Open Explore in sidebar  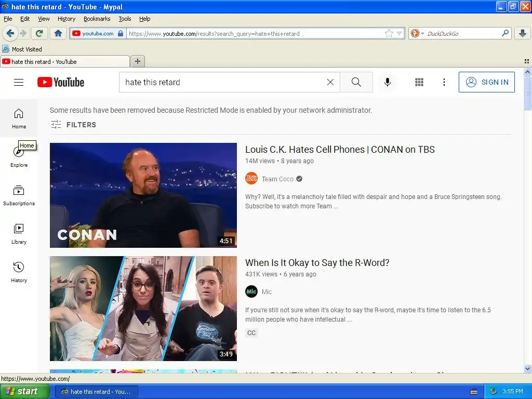19,157
